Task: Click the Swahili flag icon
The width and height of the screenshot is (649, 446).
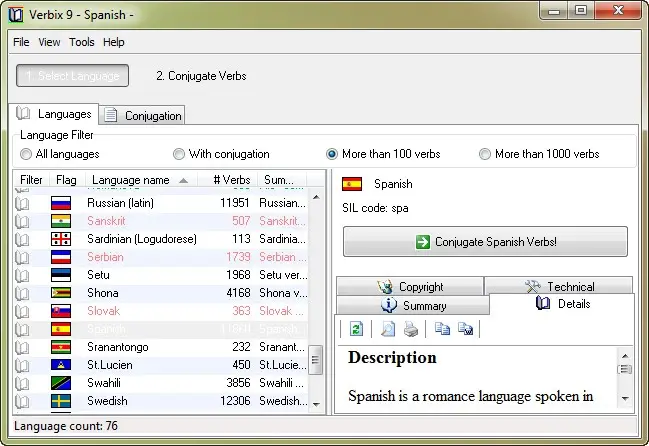Action: 61,383
